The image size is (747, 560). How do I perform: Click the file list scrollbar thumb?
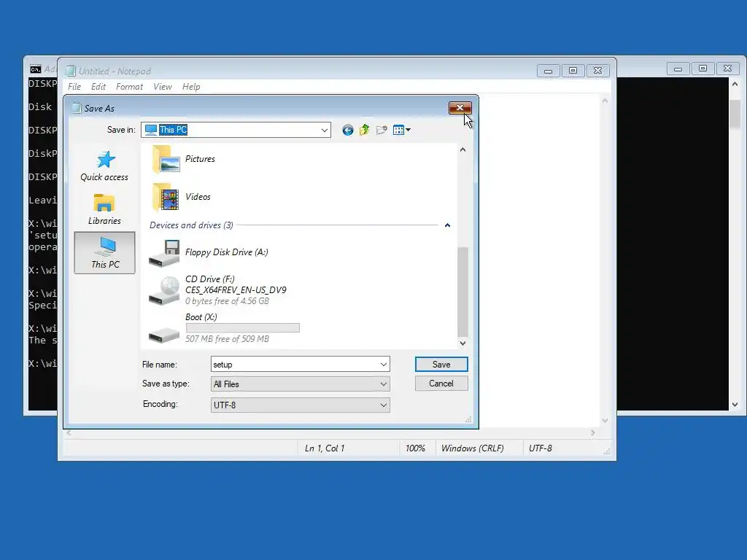pyautogui.click(x=462, y=292)
